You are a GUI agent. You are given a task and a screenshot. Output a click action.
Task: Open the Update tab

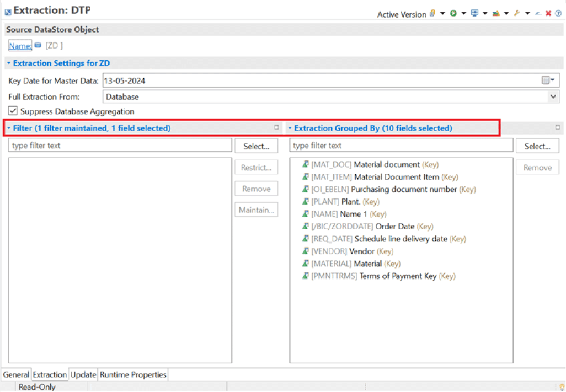pos(83,375)
